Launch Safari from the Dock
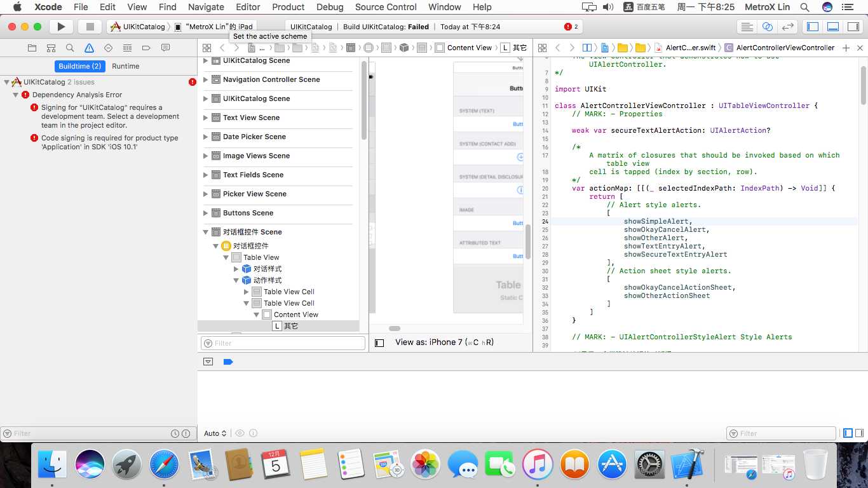Screen dimensions: 868x488 click(164, 464)
